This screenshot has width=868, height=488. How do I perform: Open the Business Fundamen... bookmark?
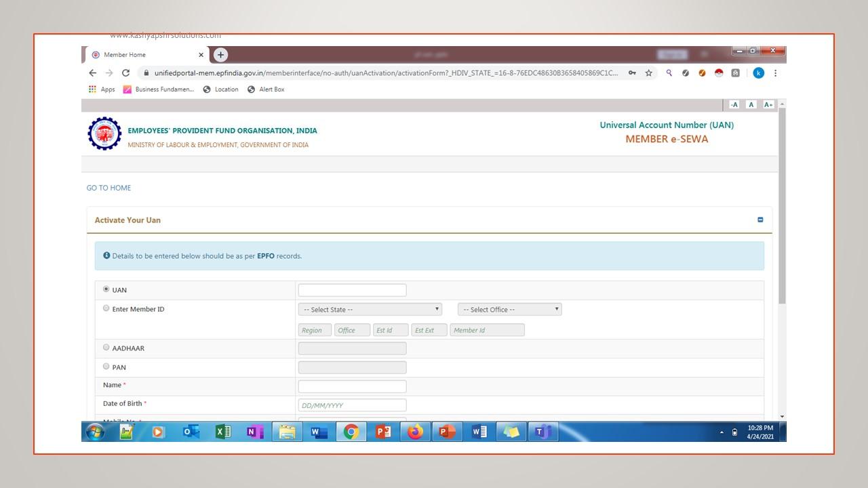point(158,89)
